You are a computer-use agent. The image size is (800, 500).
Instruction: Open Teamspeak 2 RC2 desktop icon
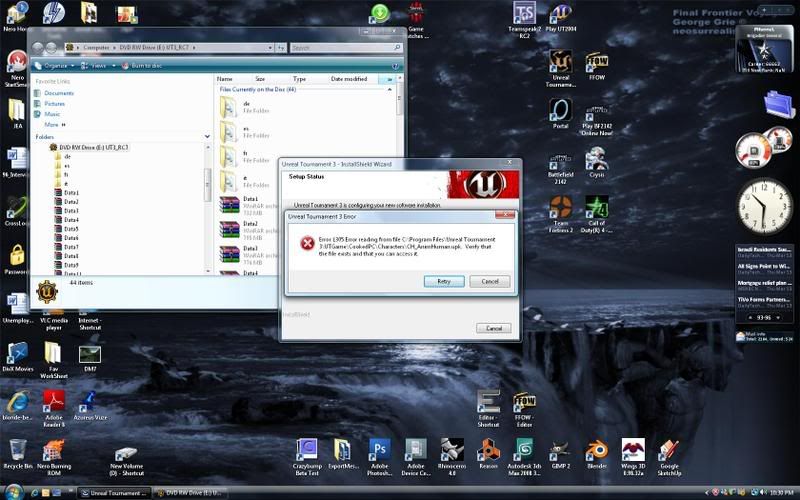tap(524, 20)
